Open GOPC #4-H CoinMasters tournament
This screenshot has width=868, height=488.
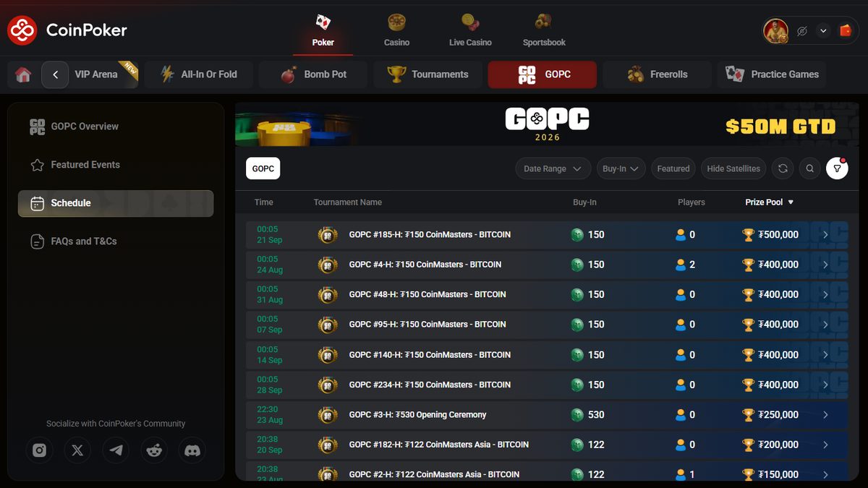coord(547,265)
